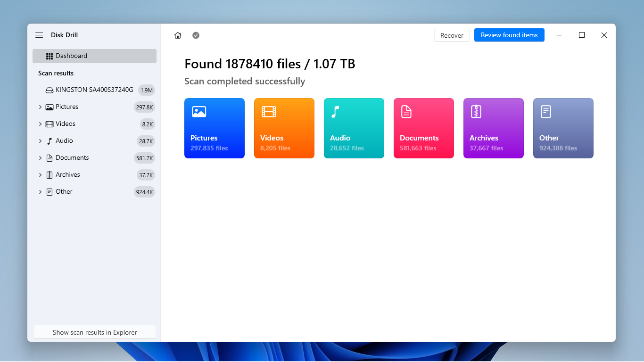This screenshot has height=362, width=644.
Task: Open the teal Audio card
Action: coord(354,128)
